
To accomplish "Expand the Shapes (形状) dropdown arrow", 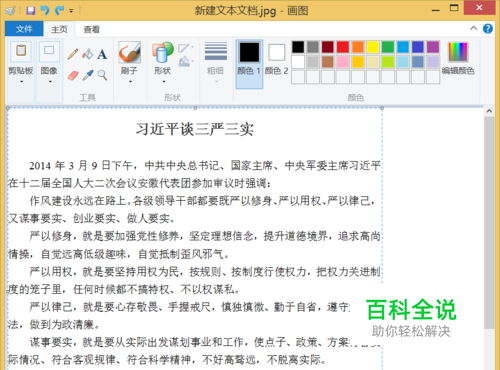I will [164, 82].
